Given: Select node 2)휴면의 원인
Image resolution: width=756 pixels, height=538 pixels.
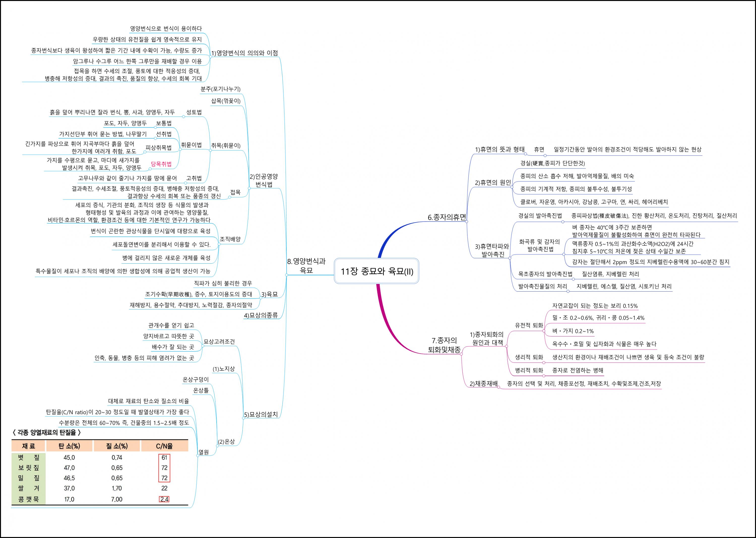Looking at the screenshot, I should coord(493,183).
